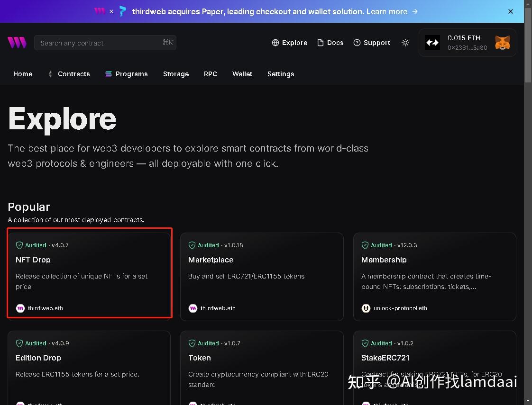Go to the Settings tab

pos(281,74)
